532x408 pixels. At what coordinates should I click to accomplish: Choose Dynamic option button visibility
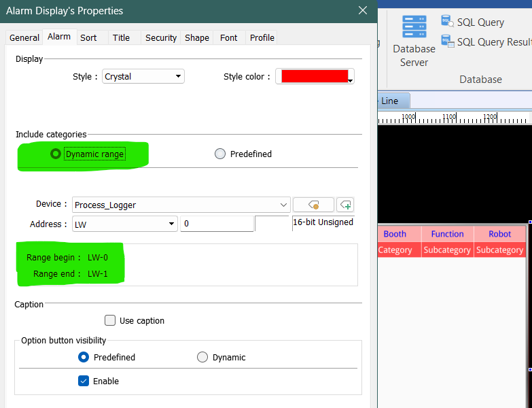tap(202, 357)
